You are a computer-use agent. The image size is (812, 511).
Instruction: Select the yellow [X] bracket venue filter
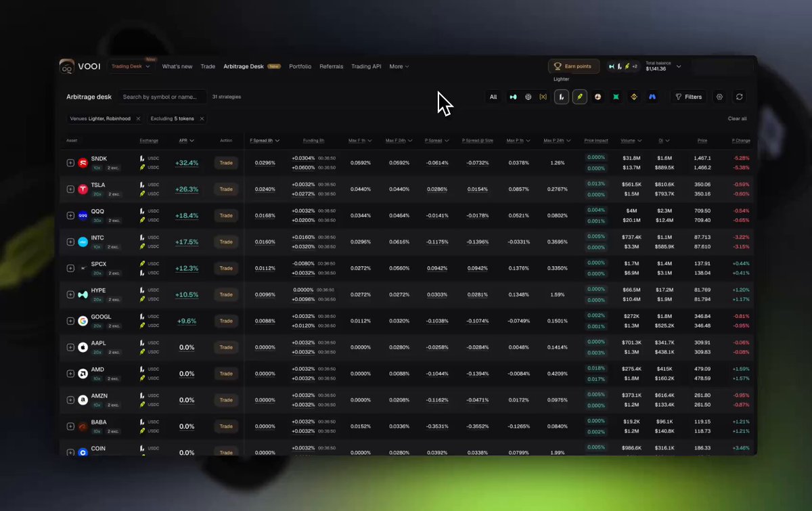tap(543, 97)
